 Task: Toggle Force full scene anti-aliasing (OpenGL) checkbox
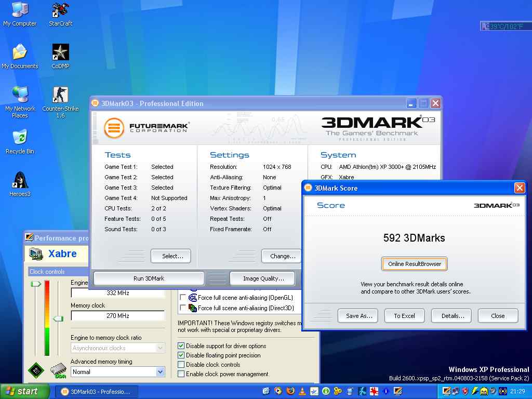pyautogui.click(x=182, y=298)
